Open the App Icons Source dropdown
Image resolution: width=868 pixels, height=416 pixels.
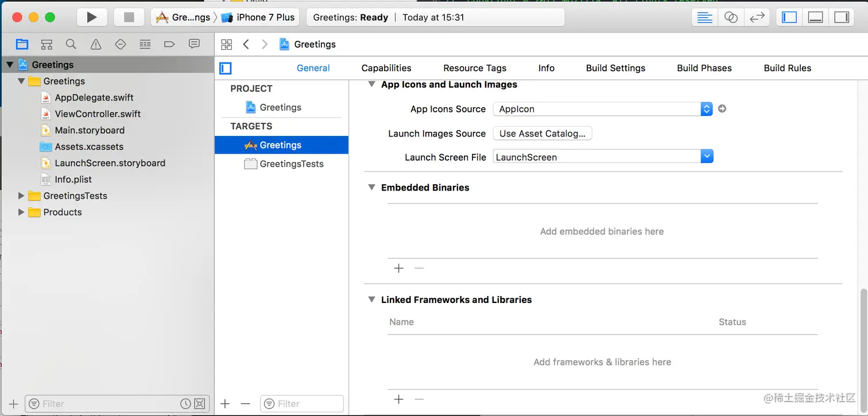click(x=603, y=109)
